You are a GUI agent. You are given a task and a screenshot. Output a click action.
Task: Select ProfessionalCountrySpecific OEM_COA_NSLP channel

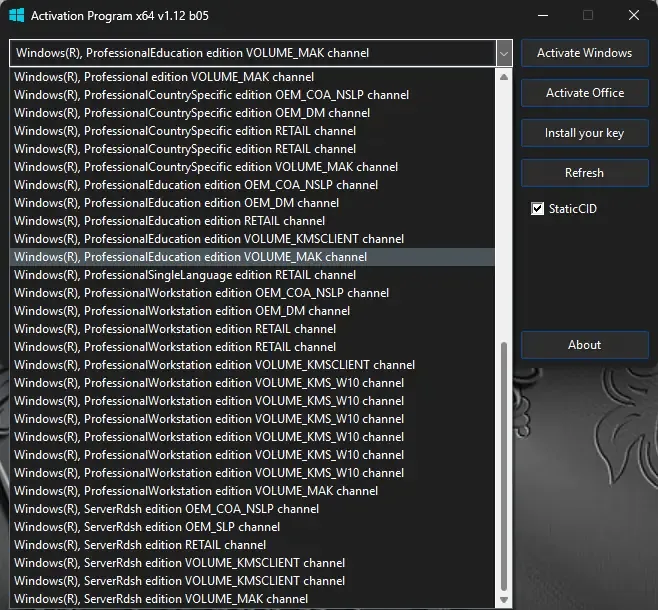(x=252, y=95)
